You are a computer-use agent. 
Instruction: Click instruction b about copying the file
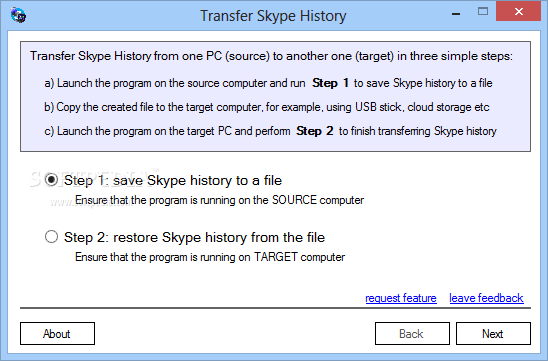point(267,107)
